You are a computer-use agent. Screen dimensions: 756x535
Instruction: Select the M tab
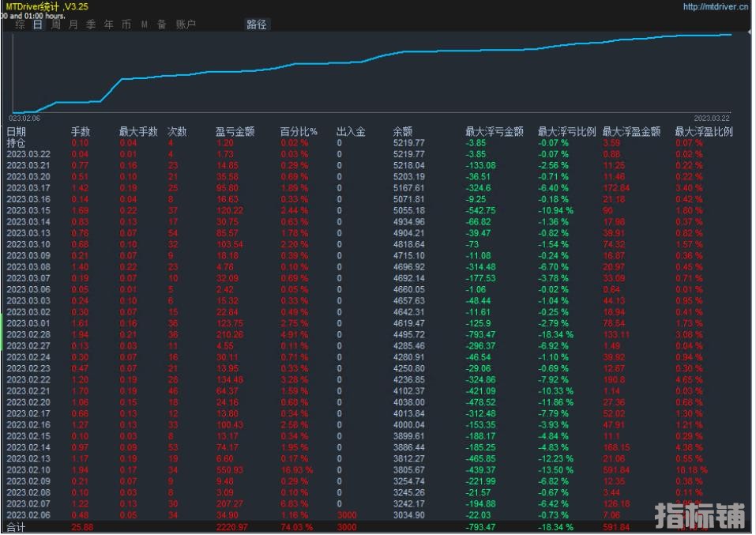[x=144, y=24]
